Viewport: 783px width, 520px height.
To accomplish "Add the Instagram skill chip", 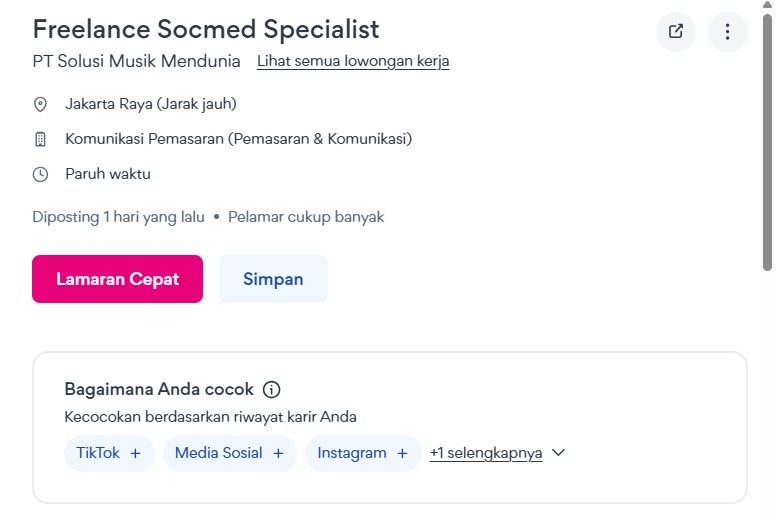I will (363, 453).
